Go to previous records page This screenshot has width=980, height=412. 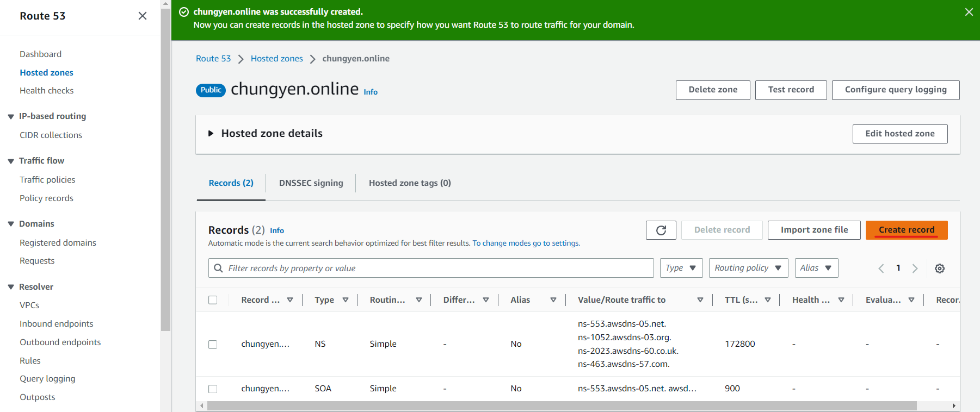click(881, 268)
